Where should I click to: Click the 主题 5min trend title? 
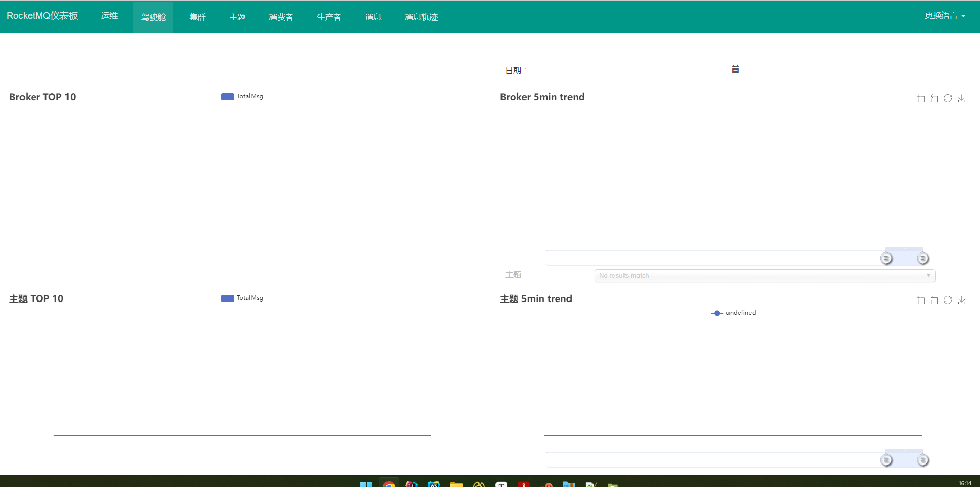pos(536,298)
